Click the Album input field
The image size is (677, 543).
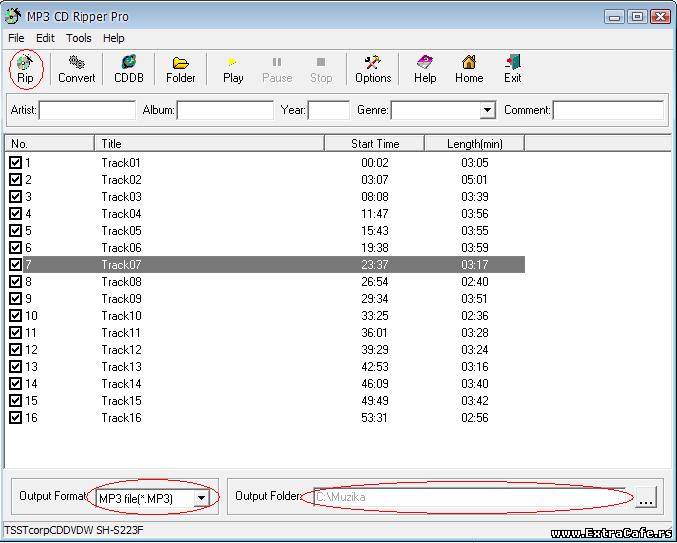(x=225, y=110)
